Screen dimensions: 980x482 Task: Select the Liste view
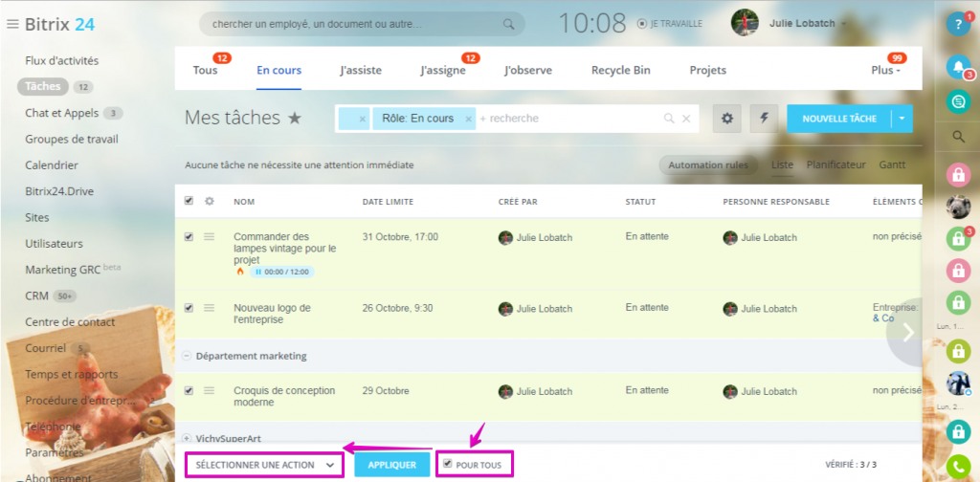[782, 165]
